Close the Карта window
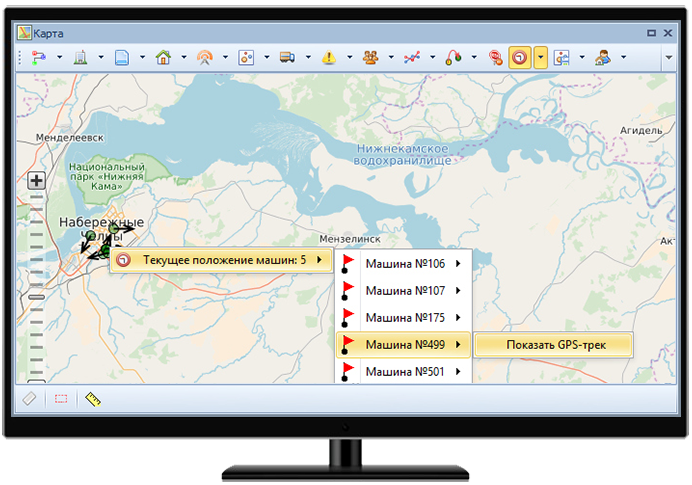Screen dimensions: 692x485 tap(668, 33)
